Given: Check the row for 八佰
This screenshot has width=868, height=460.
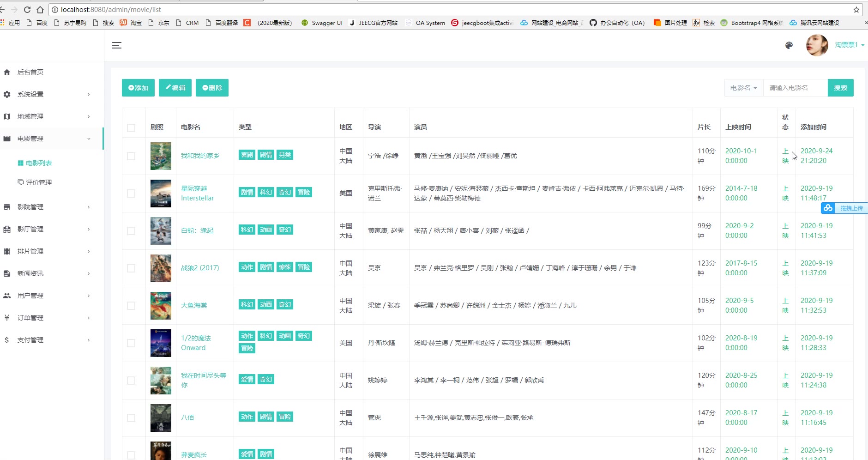Looking at the screenshot, I should pos(131,418).
